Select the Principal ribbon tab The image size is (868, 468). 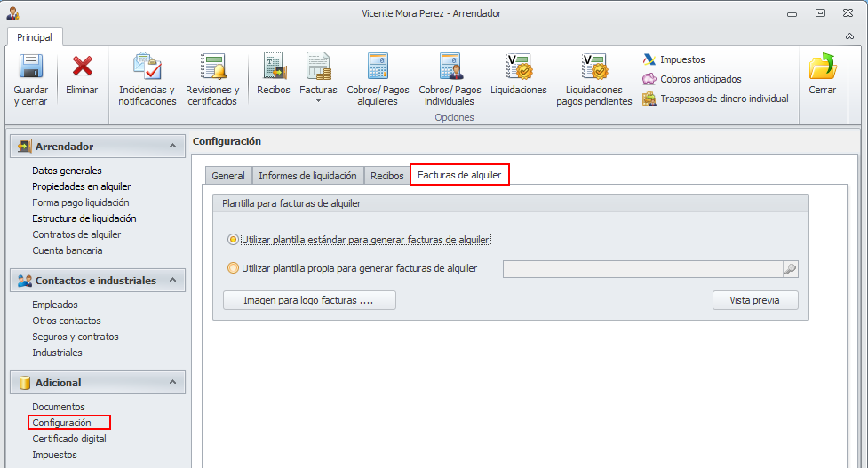35,37
